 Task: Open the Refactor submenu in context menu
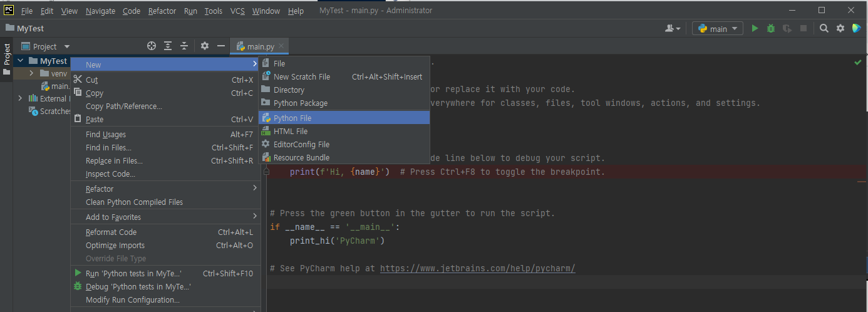165,189
